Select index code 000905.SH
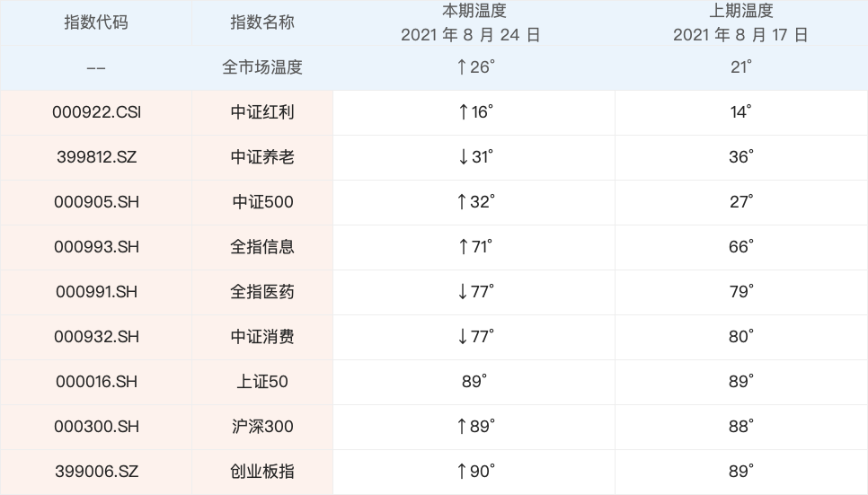Screen dimensions: 868x495 coord(96,202)
